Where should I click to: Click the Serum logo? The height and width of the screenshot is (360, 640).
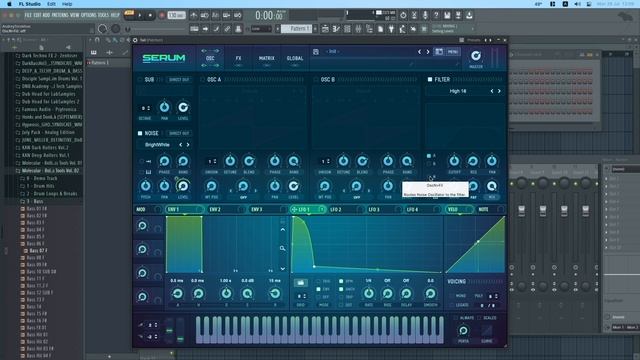[164, 58]
